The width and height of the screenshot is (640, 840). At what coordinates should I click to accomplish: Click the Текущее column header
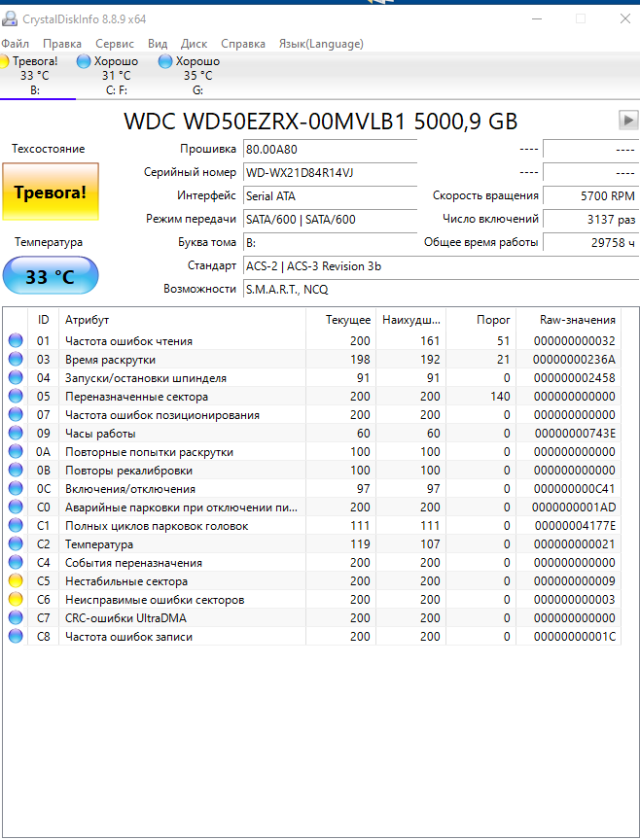tap(340, 320)
